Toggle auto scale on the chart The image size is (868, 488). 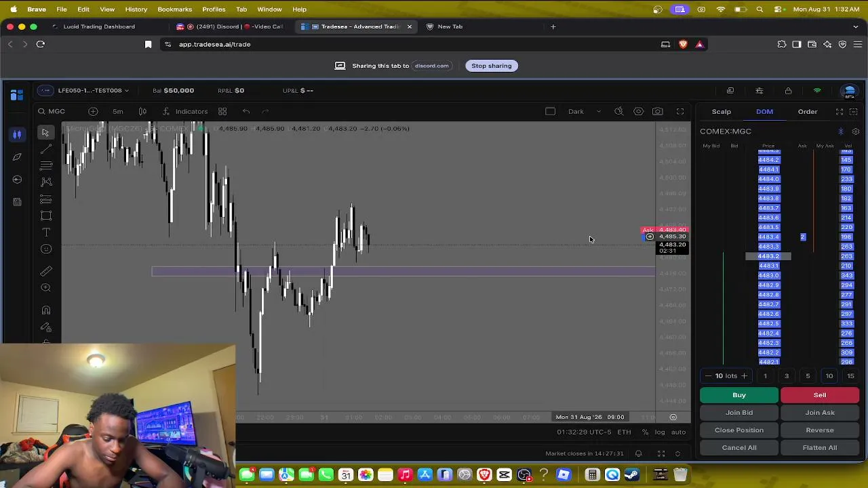coord(678,432)
